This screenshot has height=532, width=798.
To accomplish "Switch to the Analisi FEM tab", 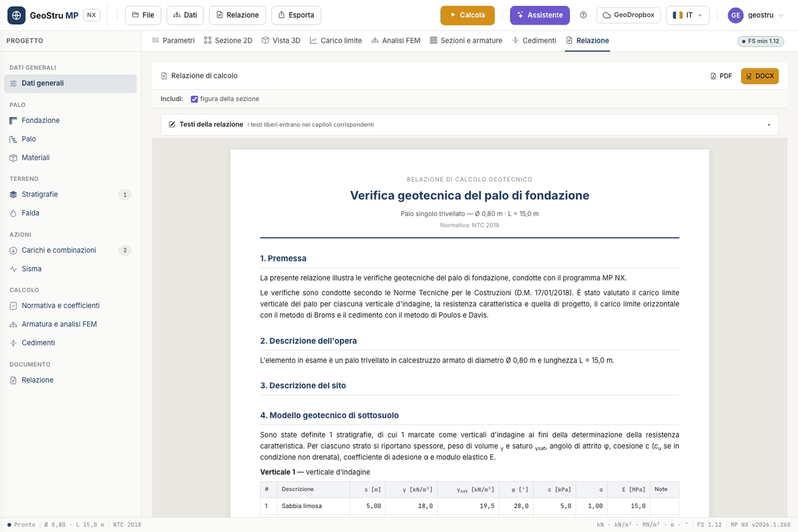I will (x=396, y=41).
